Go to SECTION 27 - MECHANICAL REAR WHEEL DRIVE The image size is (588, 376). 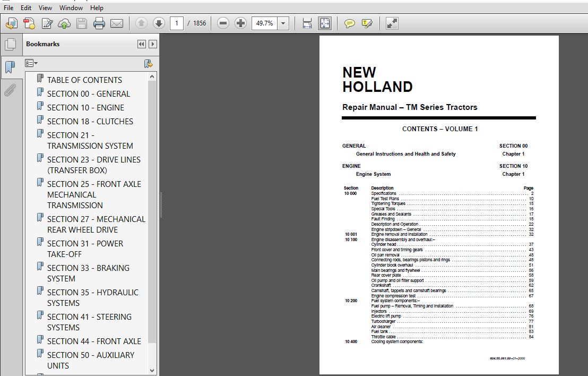pos(96,225)
